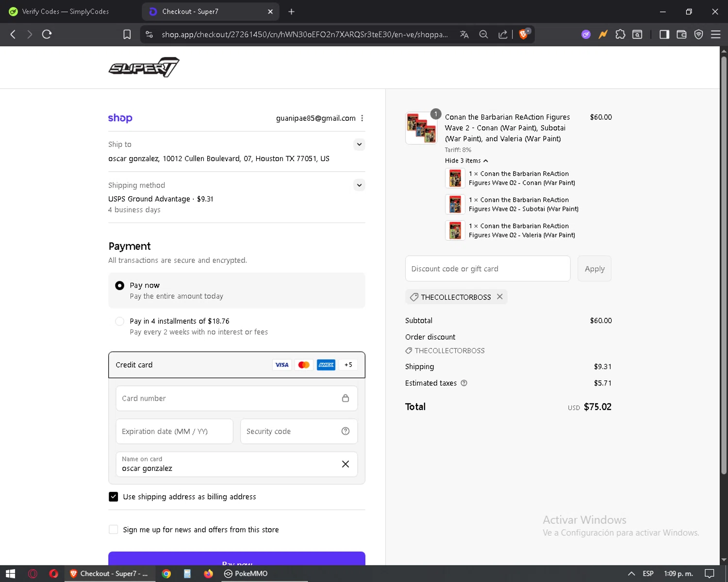Screen dimensions: 728x582
Task: Focus the Discount code or gift card field
Action: [x=488, y=269]
